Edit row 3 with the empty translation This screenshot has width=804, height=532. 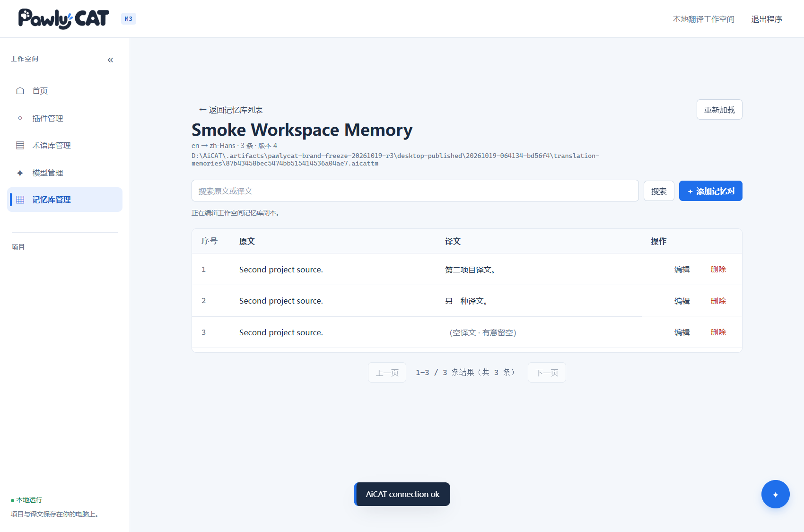(682, 332)
